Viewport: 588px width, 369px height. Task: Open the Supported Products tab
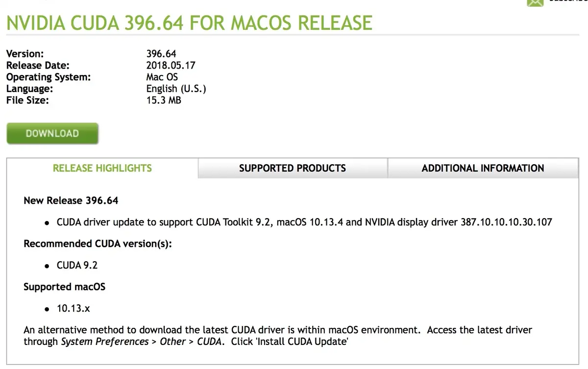[293, 168]
